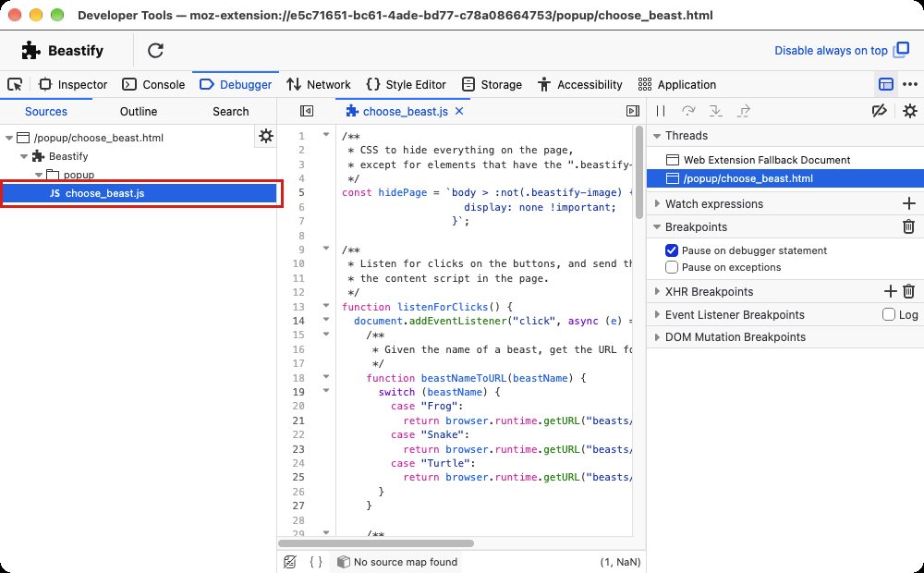Click line number 5 in the gutter
The image size is (924, 573).
pos(301,193)
